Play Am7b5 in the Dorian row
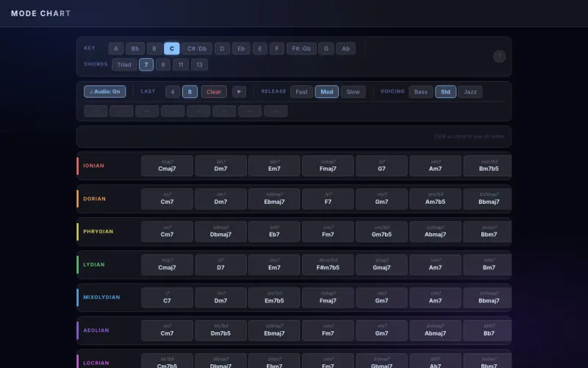The image size is (588, 368). coord(435,199)
